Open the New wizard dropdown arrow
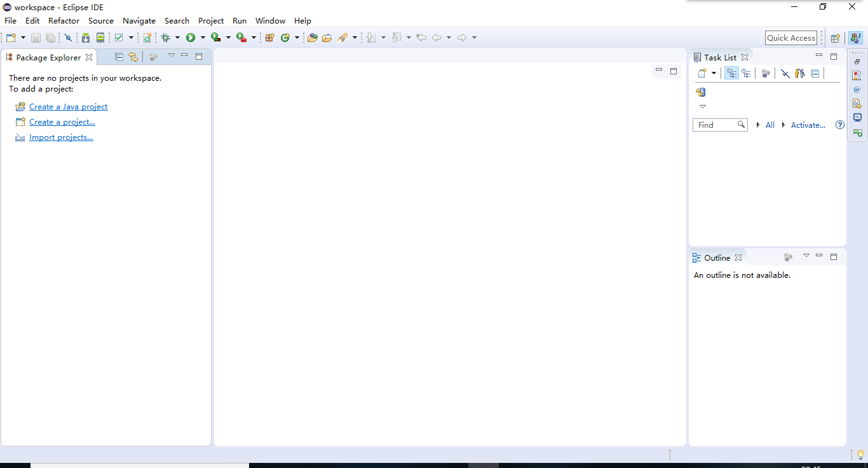 point(24,38)
